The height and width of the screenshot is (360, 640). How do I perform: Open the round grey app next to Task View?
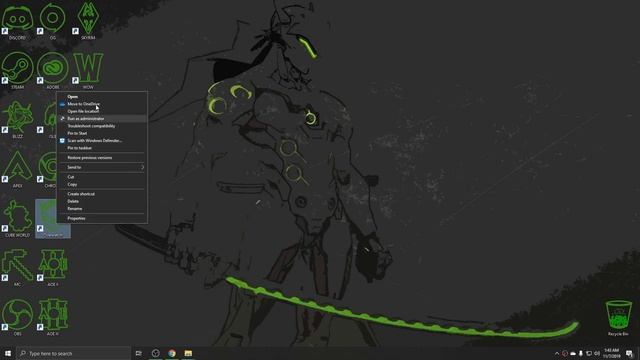(156, 353)
